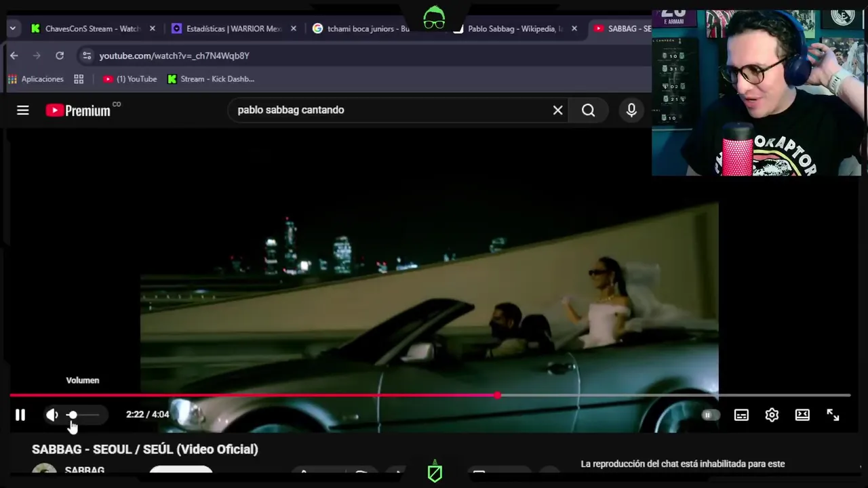Run search with the magnifier button
This screenshot has width=868, height=488.
588,110
